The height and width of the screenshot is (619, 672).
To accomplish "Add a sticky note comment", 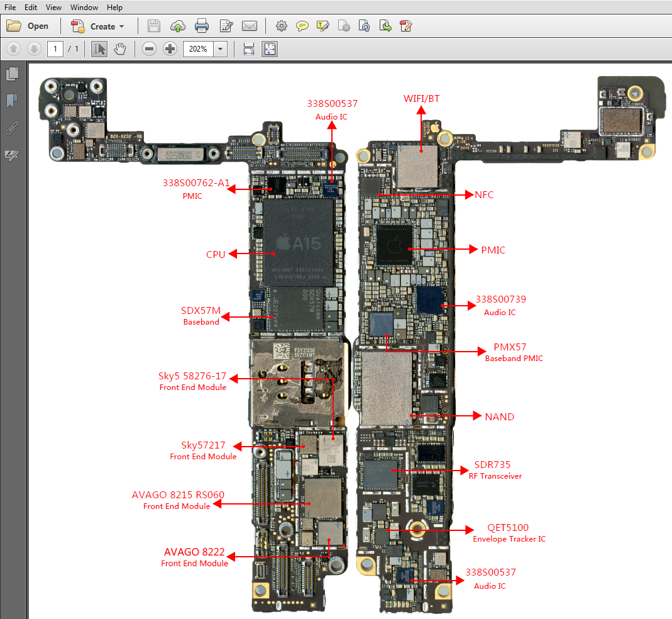I will coord(302,26).
